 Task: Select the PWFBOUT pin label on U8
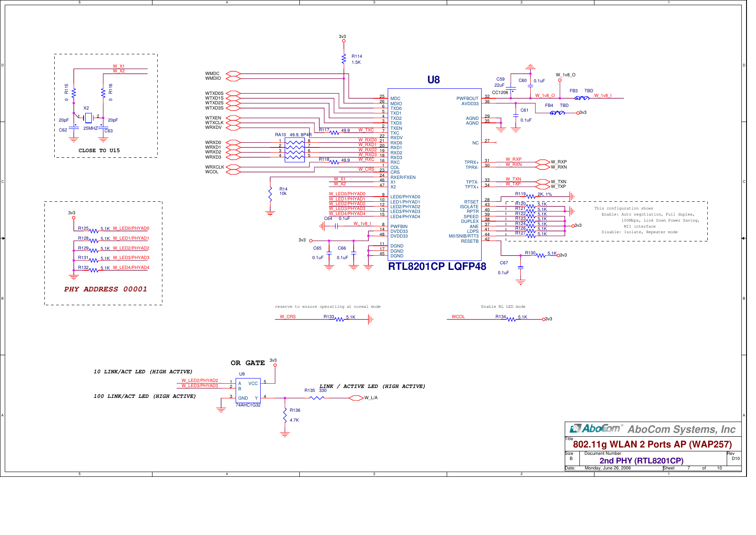[467, 99]
